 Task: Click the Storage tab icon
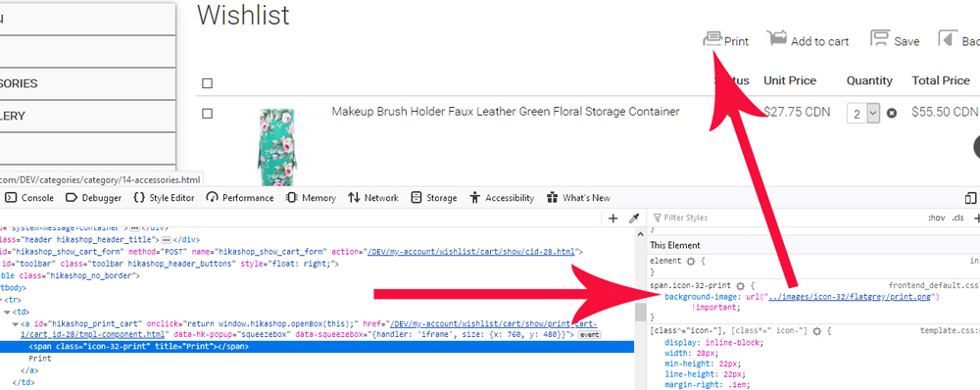[416, 198]
